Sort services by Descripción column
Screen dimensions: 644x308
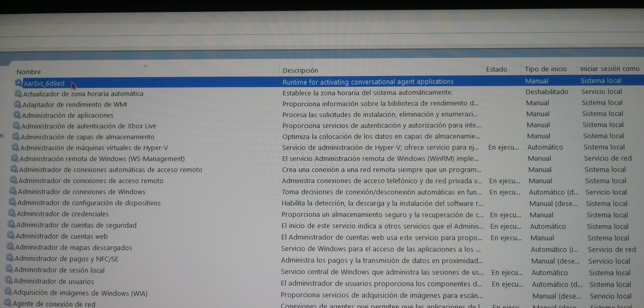(x=300, y=70)
